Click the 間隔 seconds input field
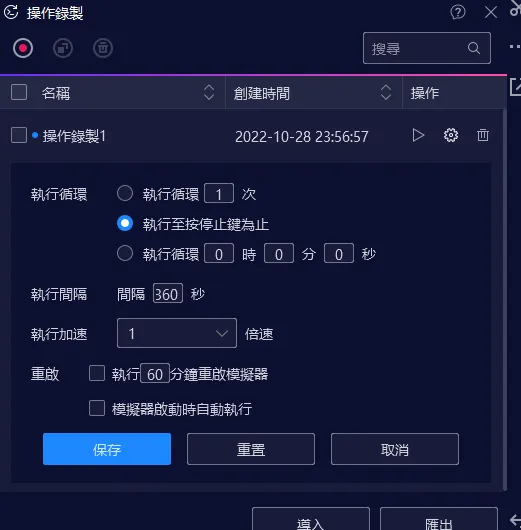This screenshot has width=521, height=530. [x=168, y=293]
